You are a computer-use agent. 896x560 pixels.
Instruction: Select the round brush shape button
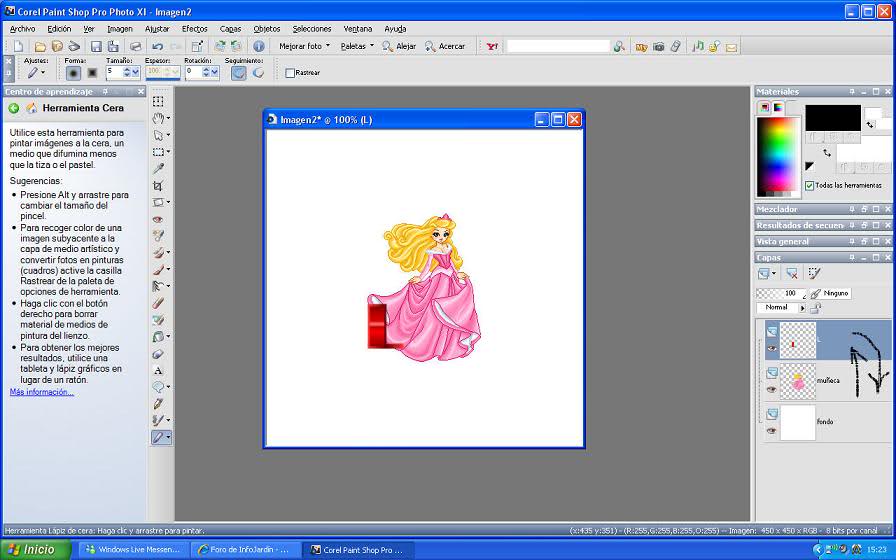point(73,73)
